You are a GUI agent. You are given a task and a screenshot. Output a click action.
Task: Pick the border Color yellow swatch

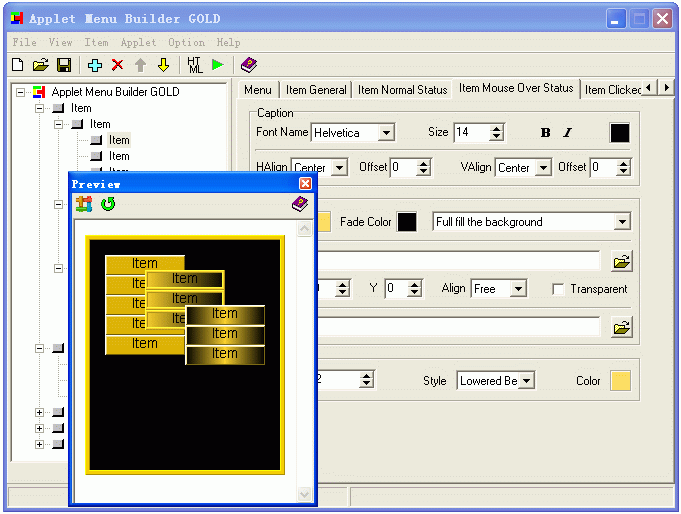coord(620,381)
